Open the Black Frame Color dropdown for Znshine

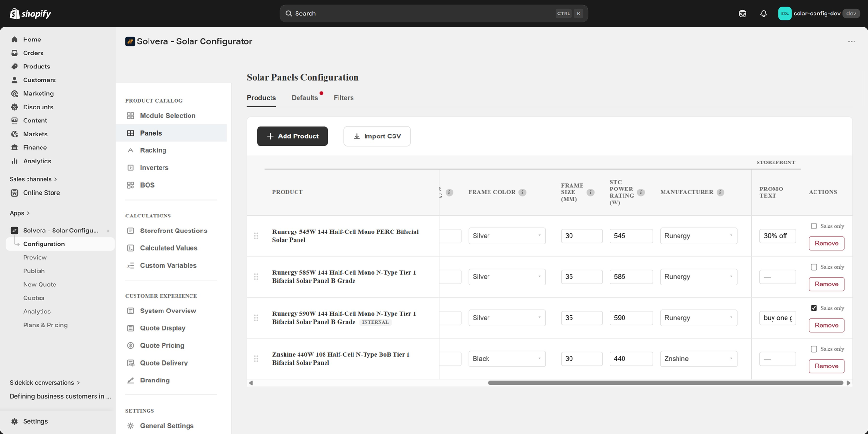click(x=507, y=359)
